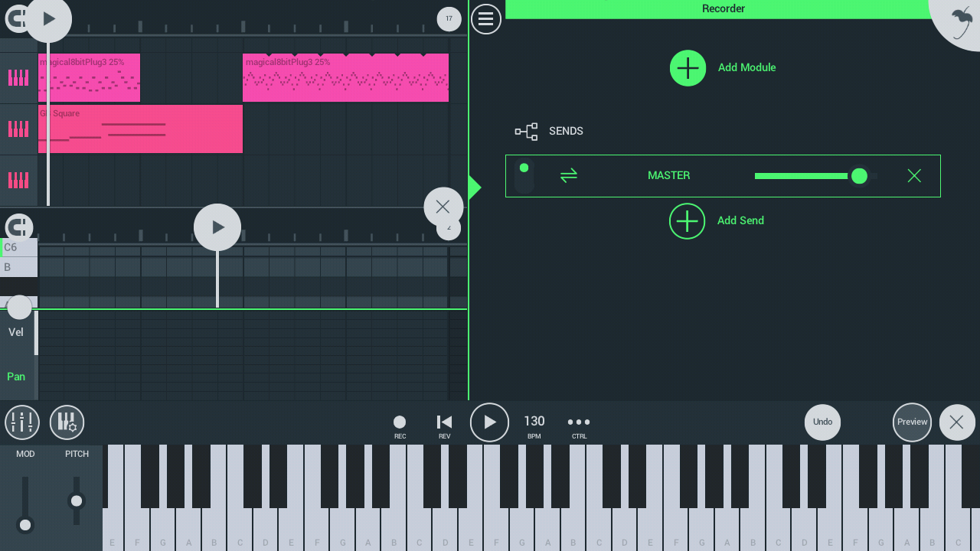
Task: Click the bar count 17 badge
Action: coord(449,19)
